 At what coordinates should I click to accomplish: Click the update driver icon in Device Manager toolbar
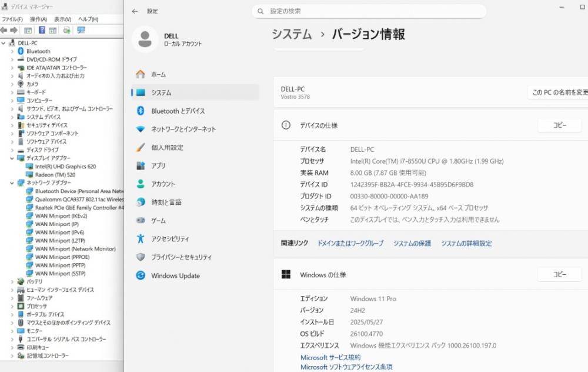point(67,30)
